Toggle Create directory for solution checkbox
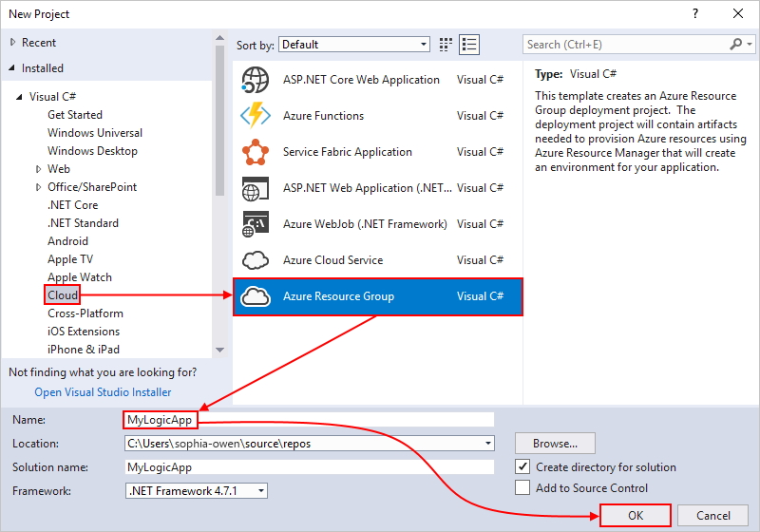Viewport: 760px width, 532px height. (522, 466)
